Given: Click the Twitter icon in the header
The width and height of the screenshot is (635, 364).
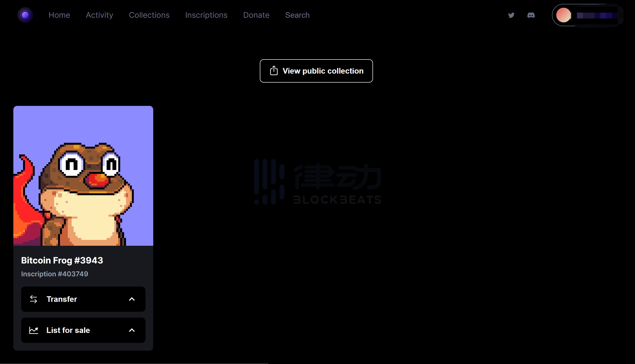Looking at the screenshot, I should point(511,15).
